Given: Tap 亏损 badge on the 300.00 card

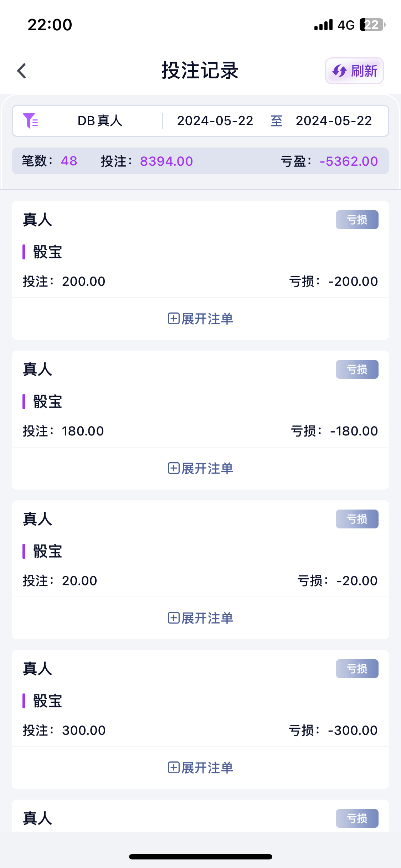Looking at the screenshot, I should click(x=357, y=668).
